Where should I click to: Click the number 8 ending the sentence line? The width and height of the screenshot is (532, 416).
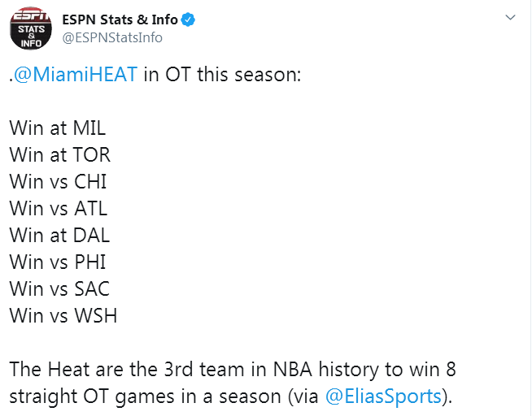tap(451, 369)
